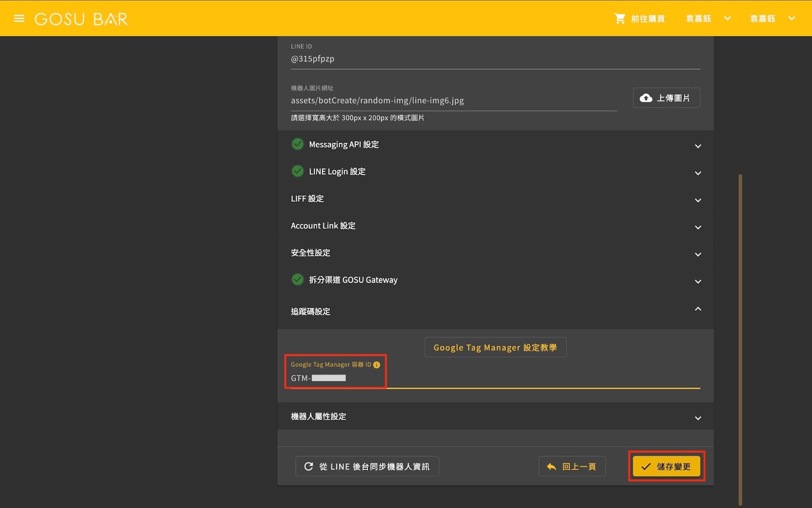Screen dimensions: 812x508
Task: Click the green check on GOSU Gateway
Action: click(x=298, y=279)
